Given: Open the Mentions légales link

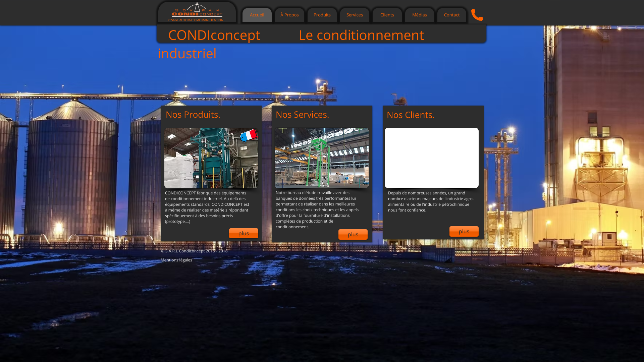Looking at the screenshot, I should [x=176, y=260].
